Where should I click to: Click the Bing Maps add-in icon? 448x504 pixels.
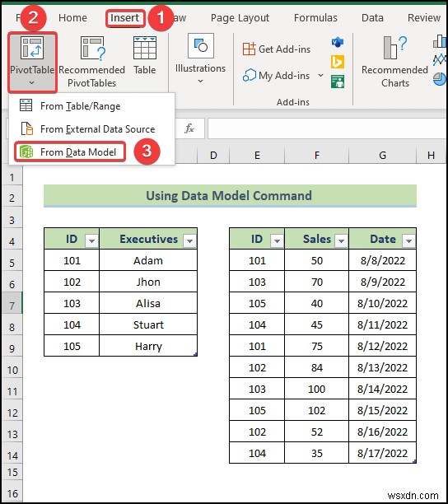(337, 62)
